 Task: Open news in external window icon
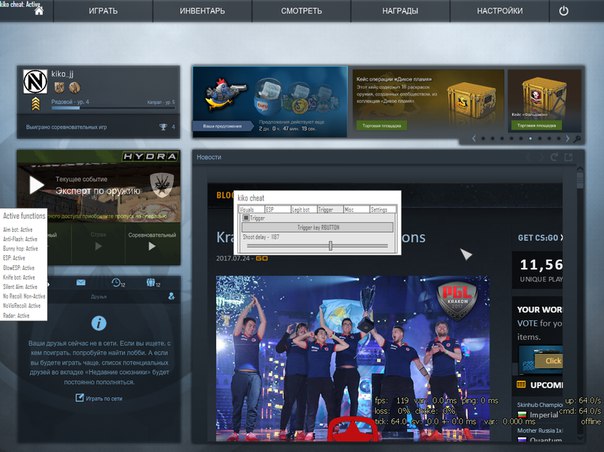pyautogui.click(x=569, y=157)
